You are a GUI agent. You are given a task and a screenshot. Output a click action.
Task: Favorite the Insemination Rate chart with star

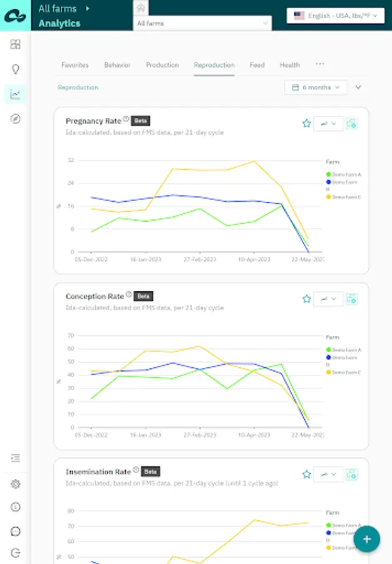point(306,474)
